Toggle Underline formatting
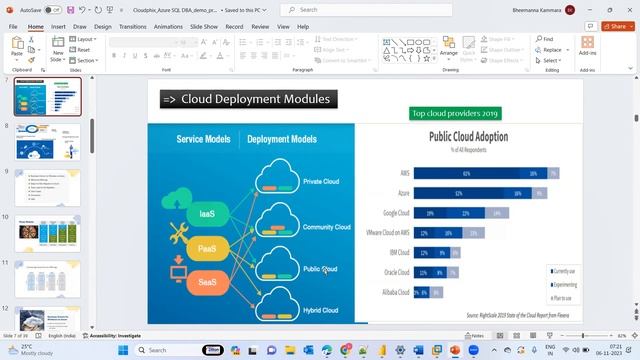Image resolution: width=640 pixels, height=360 pixels. 135,56
